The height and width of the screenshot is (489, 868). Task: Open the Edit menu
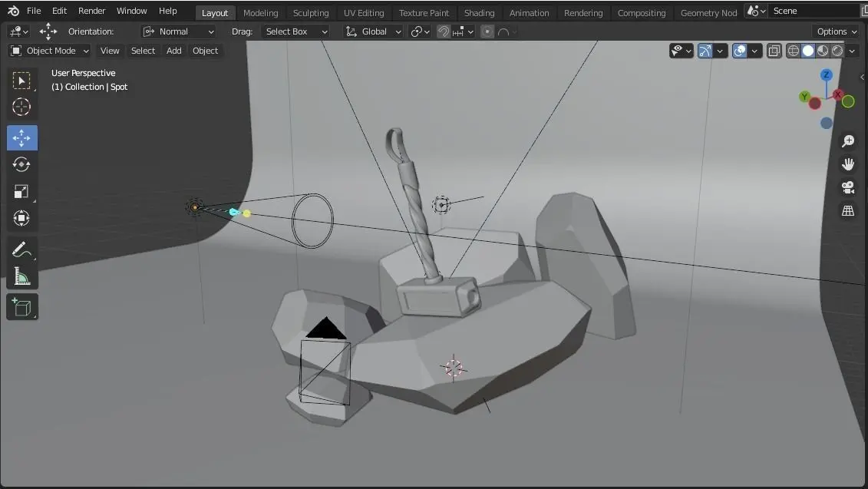(x=59, y=11)
